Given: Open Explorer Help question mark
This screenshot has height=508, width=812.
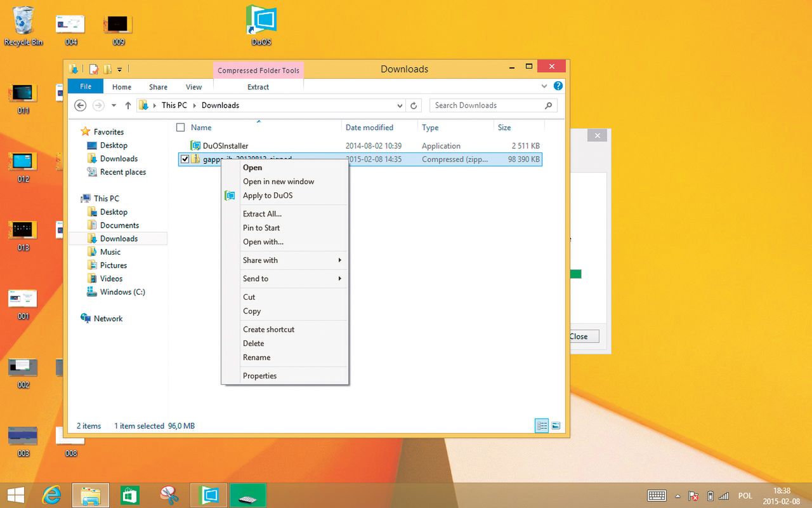Looking at the screenshot, I should click(558, 86).
